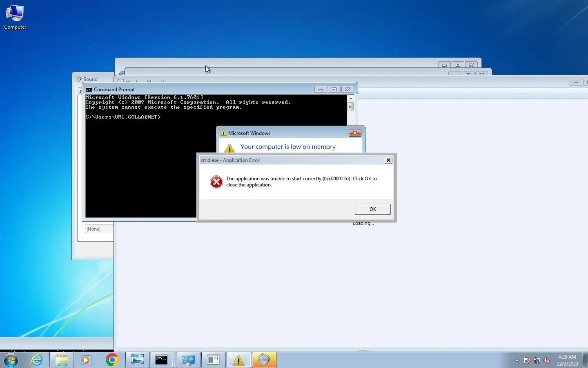Open Action Center flag in system tray
The width and height of the screenshot is (588, 368).
(527, 360)
